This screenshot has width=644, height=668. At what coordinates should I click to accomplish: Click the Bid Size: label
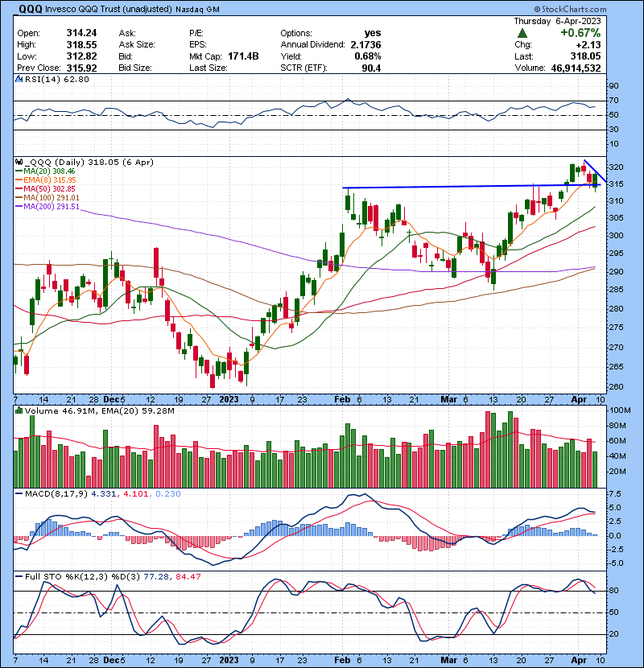(x=135, y=68)
